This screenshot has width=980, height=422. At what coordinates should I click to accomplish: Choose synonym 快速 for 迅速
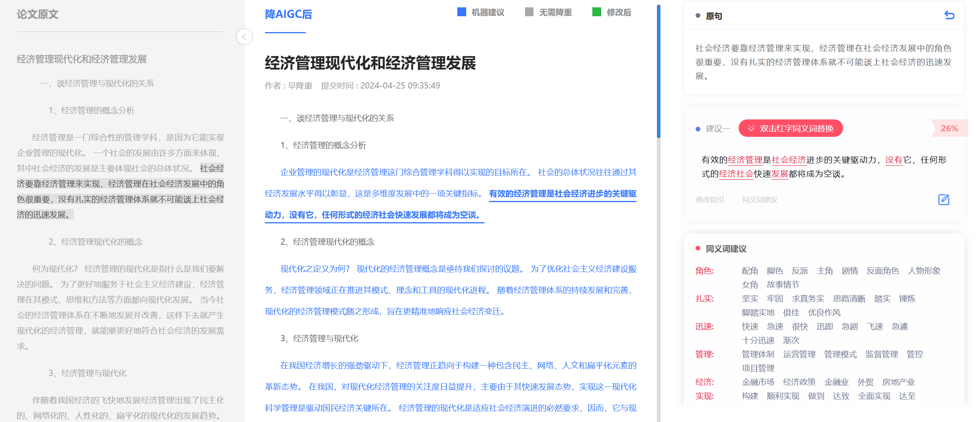click(x=750, y=327)
